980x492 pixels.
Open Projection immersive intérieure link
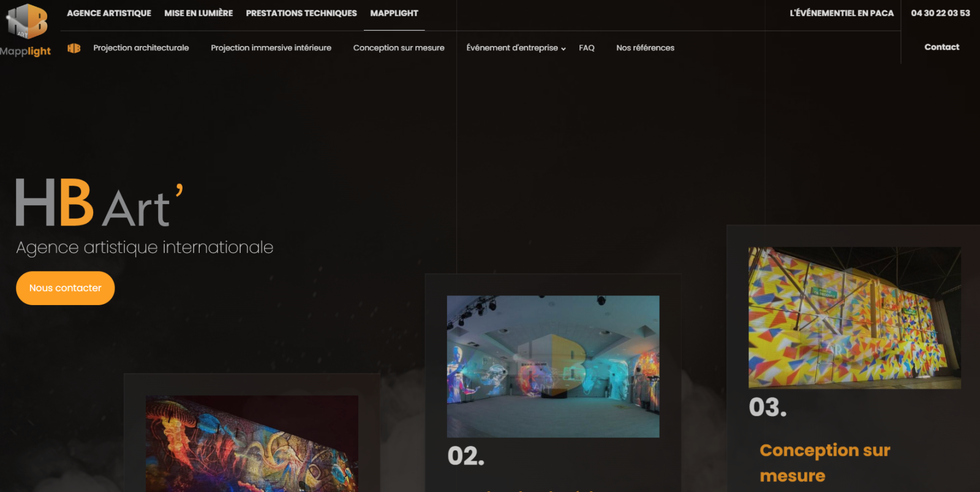[x=271, y=48]
